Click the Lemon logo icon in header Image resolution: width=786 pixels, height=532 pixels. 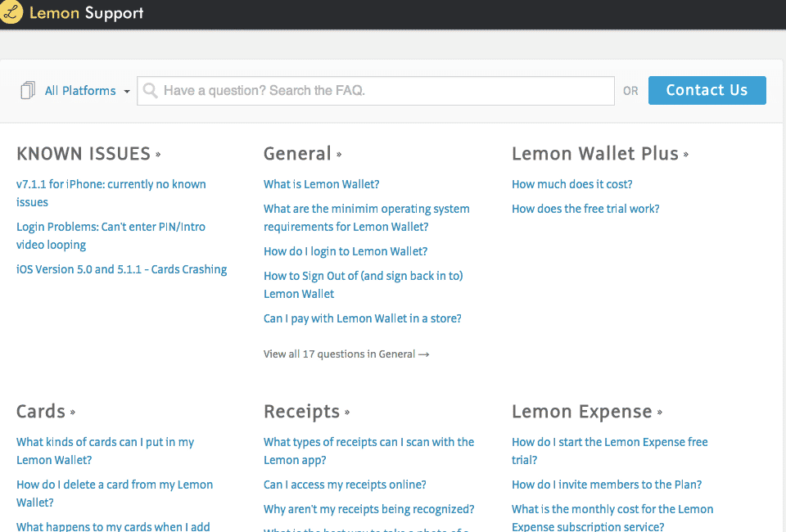point(11,12)
